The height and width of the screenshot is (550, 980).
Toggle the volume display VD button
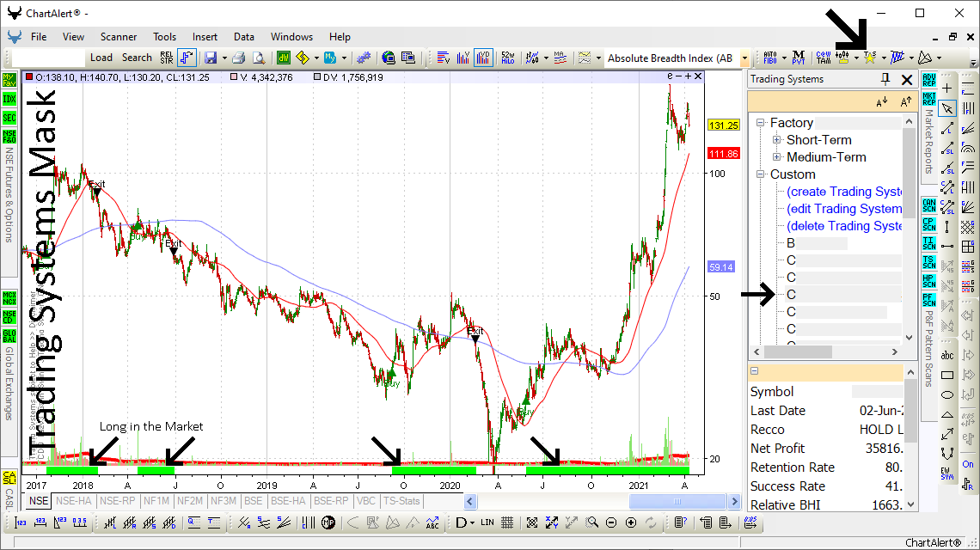[483, 58]
